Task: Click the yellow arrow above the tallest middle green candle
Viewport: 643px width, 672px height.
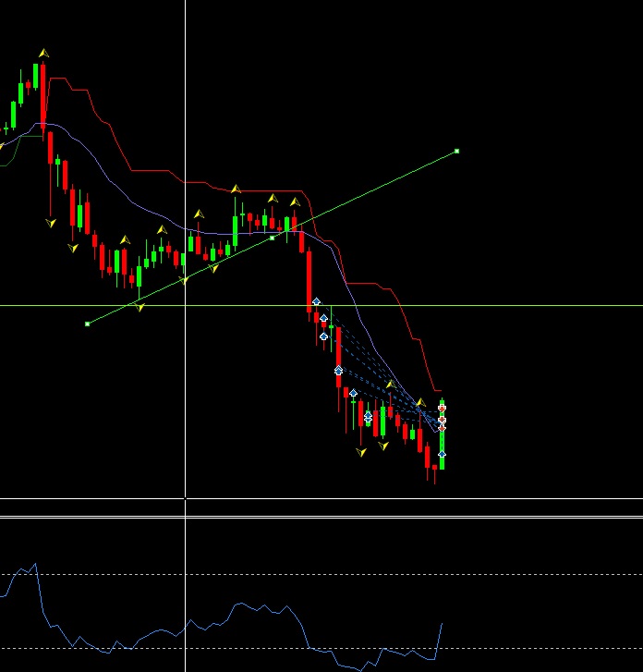Action: 236,189
